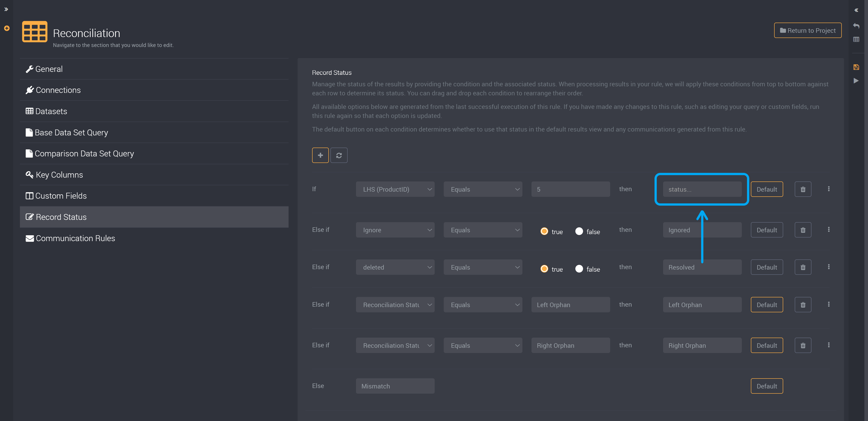Edit the Right Orphan comparison value field
The image size is (868, 421).
point(570,346)
